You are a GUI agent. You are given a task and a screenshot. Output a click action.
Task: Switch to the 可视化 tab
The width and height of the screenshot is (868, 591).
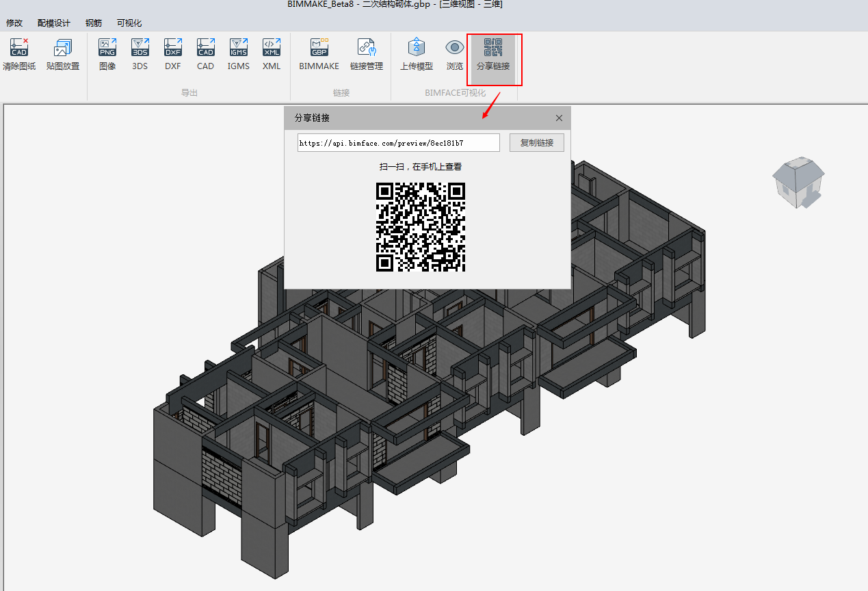pos(129,23)
